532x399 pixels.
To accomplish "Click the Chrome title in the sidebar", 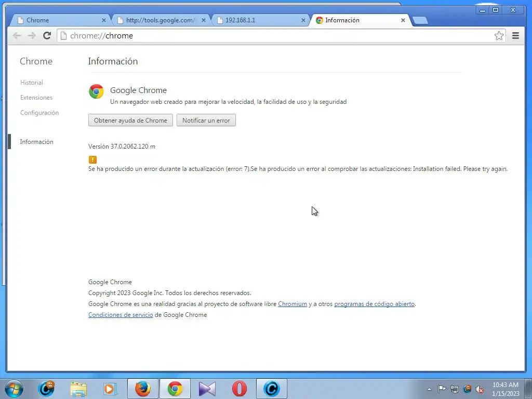I will coord(36,61).
